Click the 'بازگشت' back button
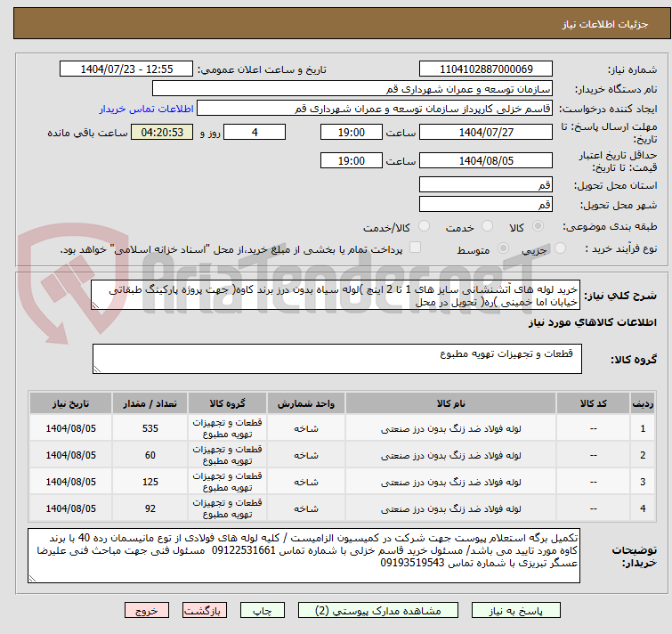Viewport: 672px width, 634px height. point(206,611)
